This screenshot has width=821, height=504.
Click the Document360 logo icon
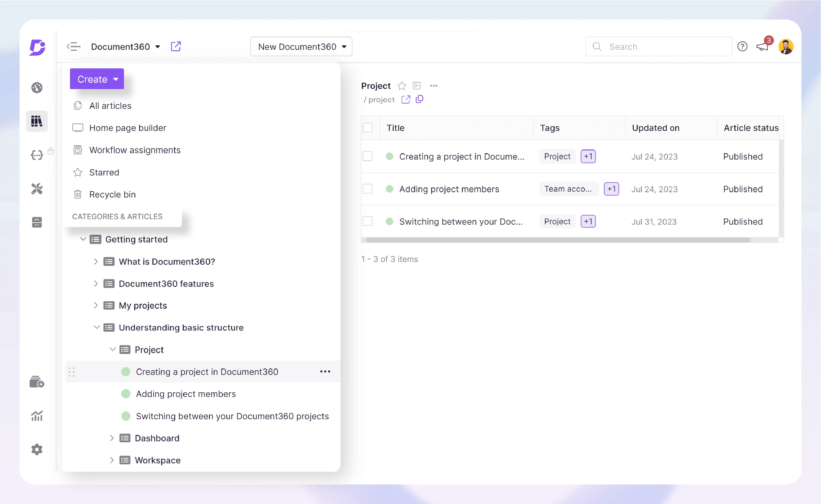[x=38, y=47]
